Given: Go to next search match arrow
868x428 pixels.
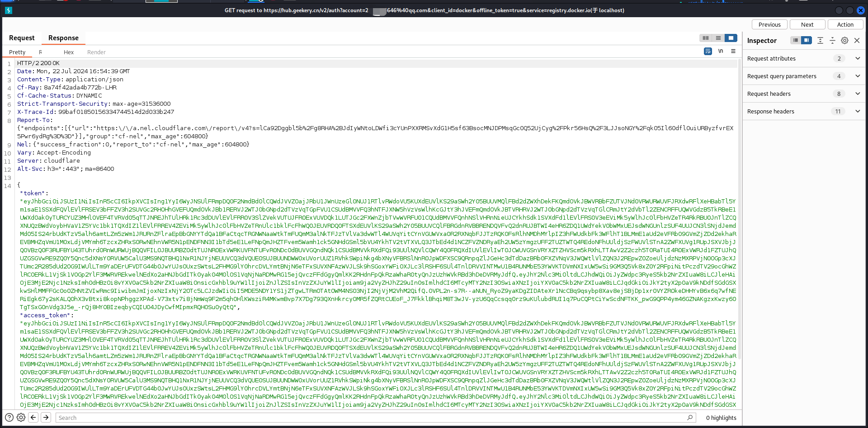Looking at the screenshot, I should [x=46, y=418].
